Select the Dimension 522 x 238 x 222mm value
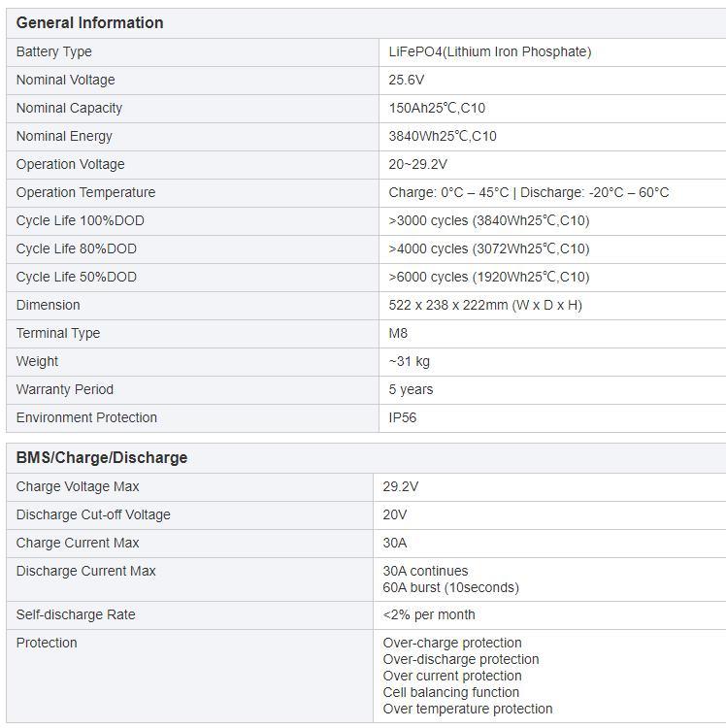The image size is (726, 728). tap(485, 305)
